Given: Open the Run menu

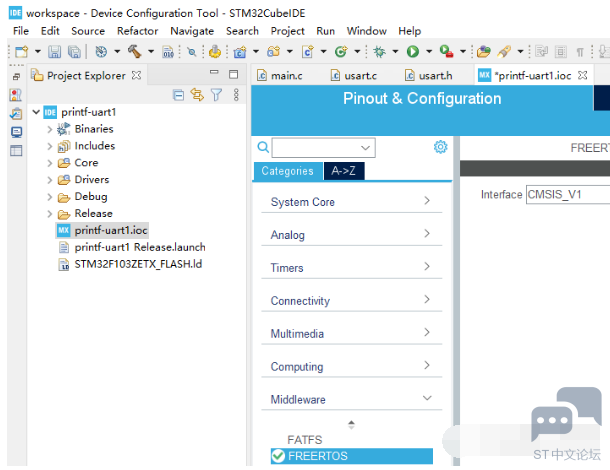Looking at the screenshot, I should (x=326, y=31).
